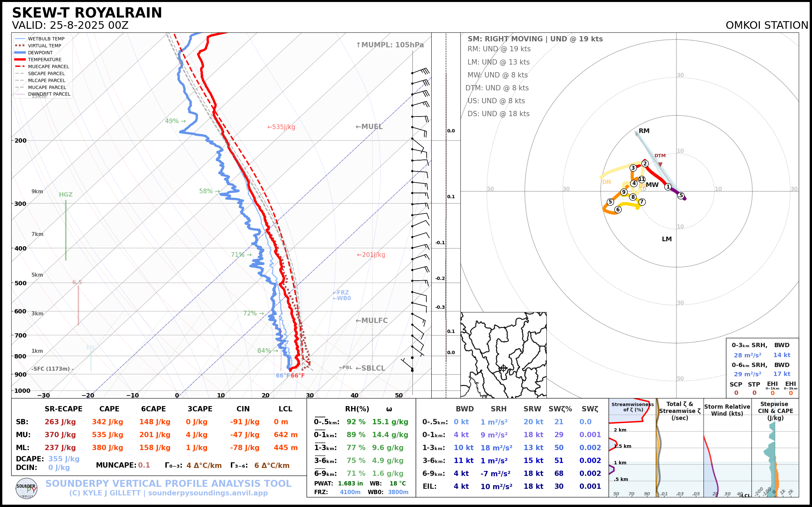Click the hodograph height marker labeled 6
Viewport: 812px width, 507px height.
(x=618, y=209)
